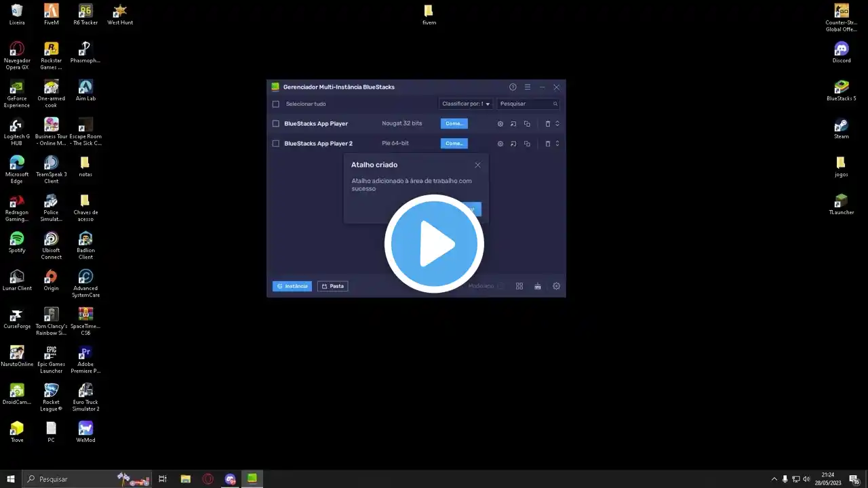Select the BlueStacks 5 desktop icon
The image size is (868, 488).
pos(842,90)
